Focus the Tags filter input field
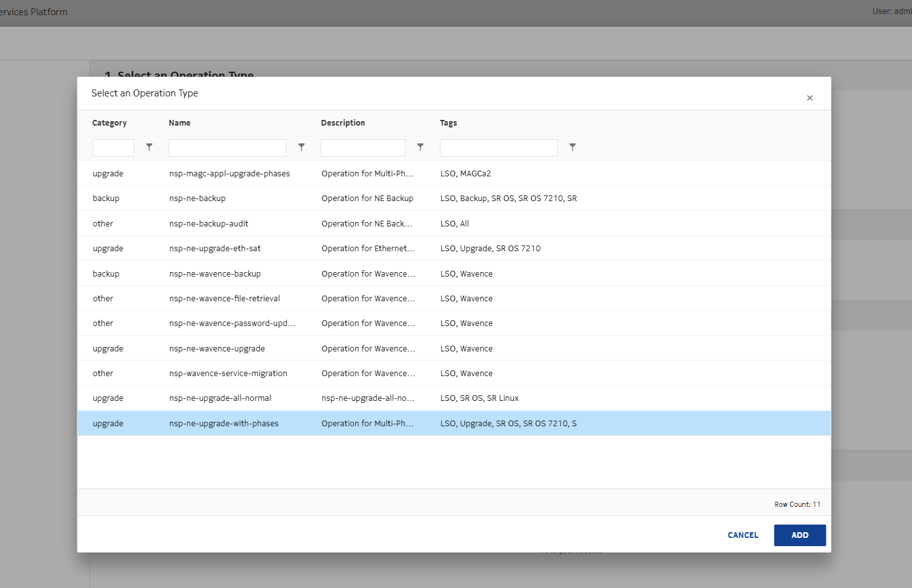 pos(498,148)
